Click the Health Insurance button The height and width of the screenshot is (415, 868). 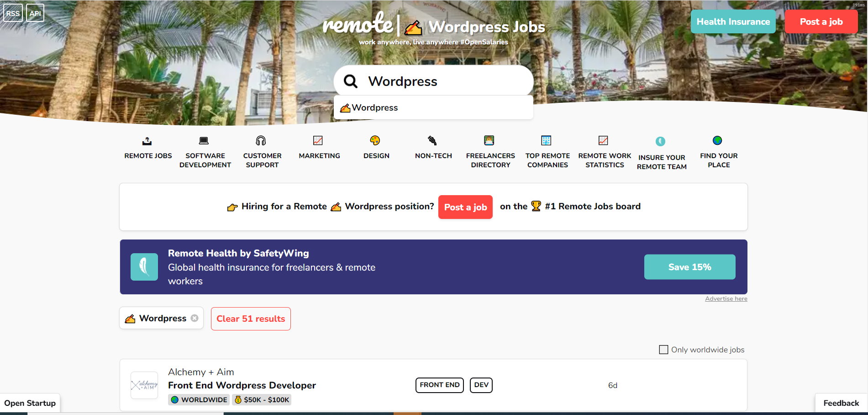pos(733,21)
